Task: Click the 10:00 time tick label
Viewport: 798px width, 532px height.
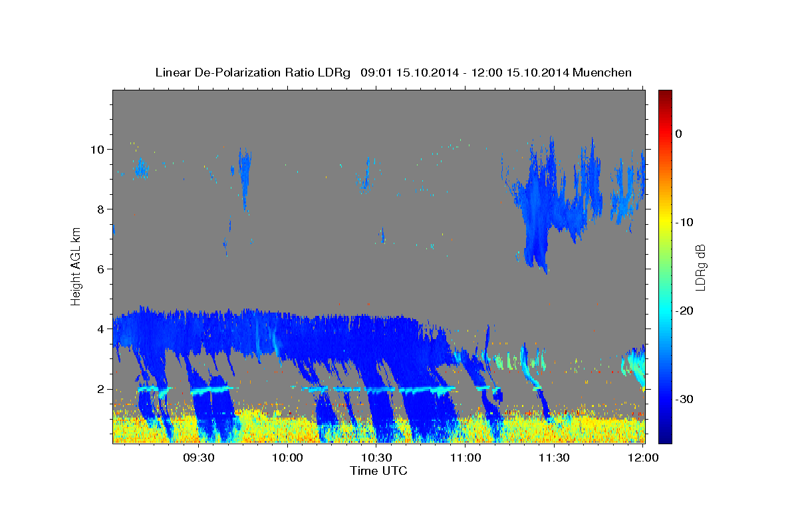Action: (288, 458)
